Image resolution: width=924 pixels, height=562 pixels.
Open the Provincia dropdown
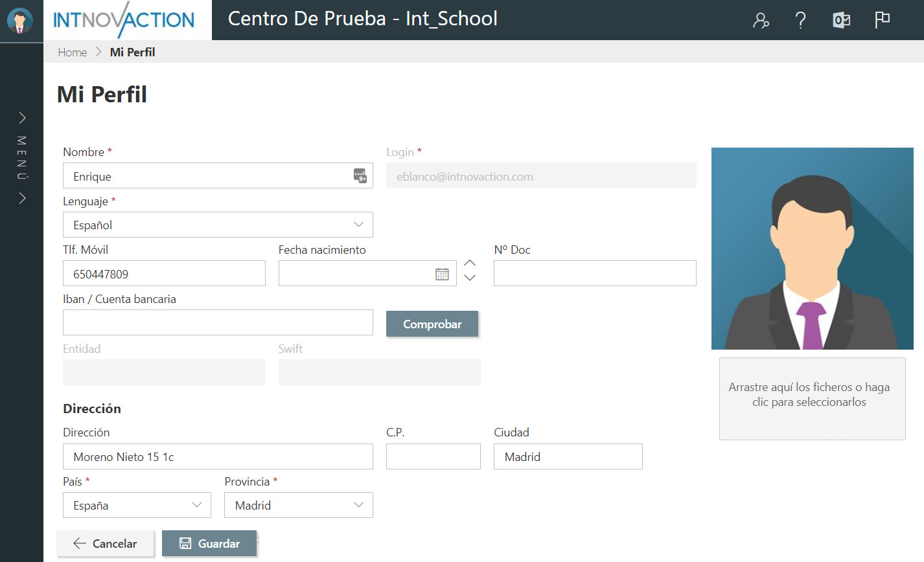point(358,505)
